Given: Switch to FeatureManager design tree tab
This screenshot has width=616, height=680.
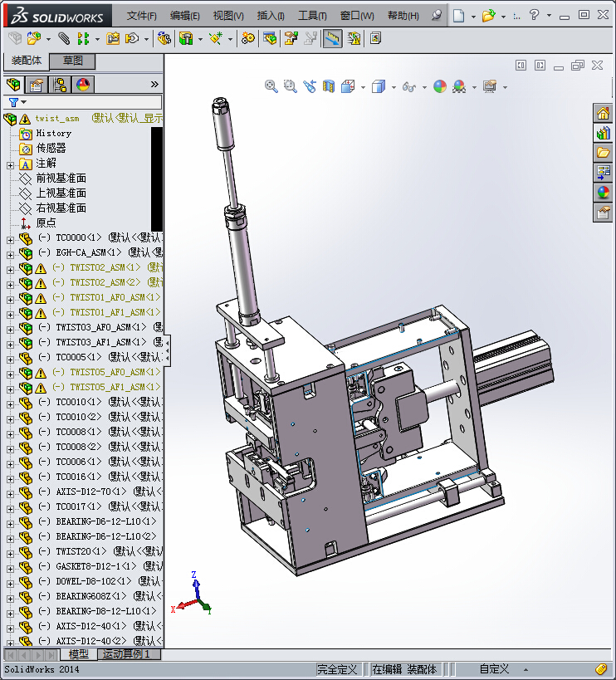Looking at the screenshot, I should pyautogui.click(x=13, y=85).
